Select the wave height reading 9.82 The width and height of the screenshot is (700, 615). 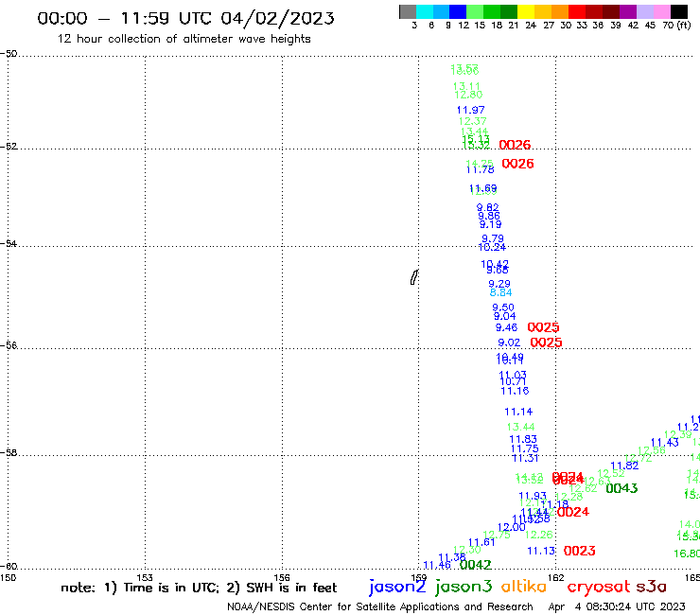pyautogui.click(x=487, y=207)
